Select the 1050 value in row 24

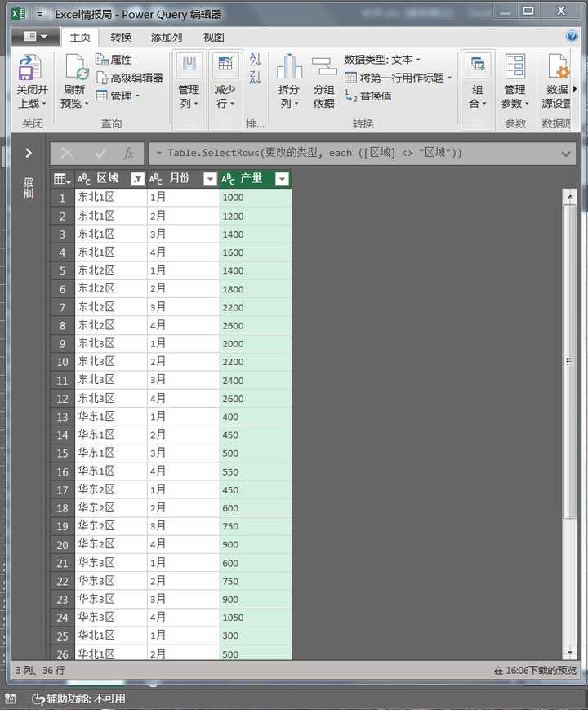tap(256, 618)
